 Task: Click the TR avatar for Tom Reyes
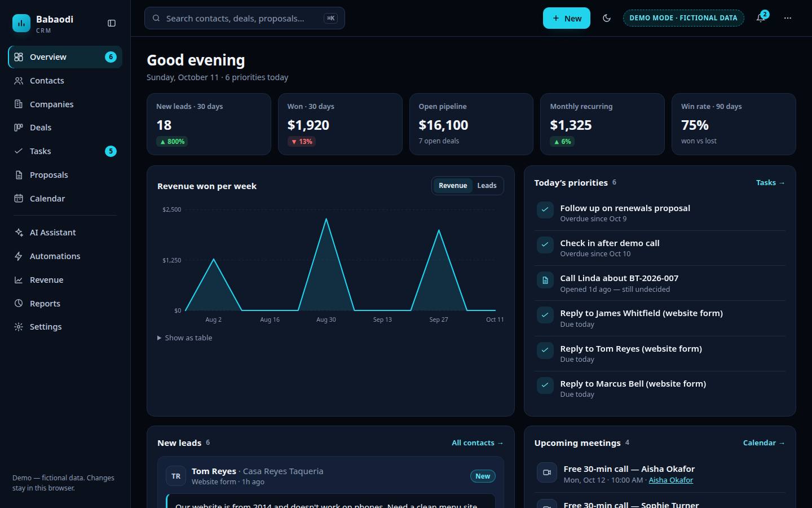point(176,476)
